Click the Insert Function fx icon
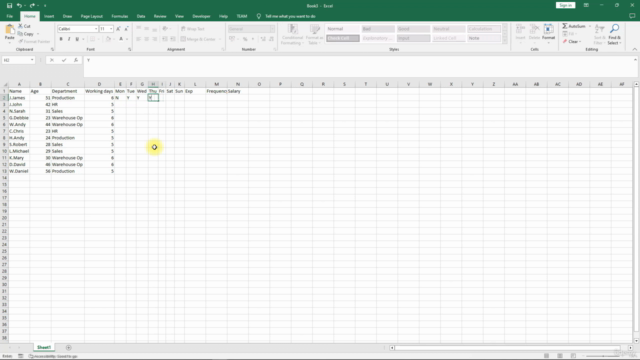The width and height of the screenshot is (640, 360). pos(76,60)
